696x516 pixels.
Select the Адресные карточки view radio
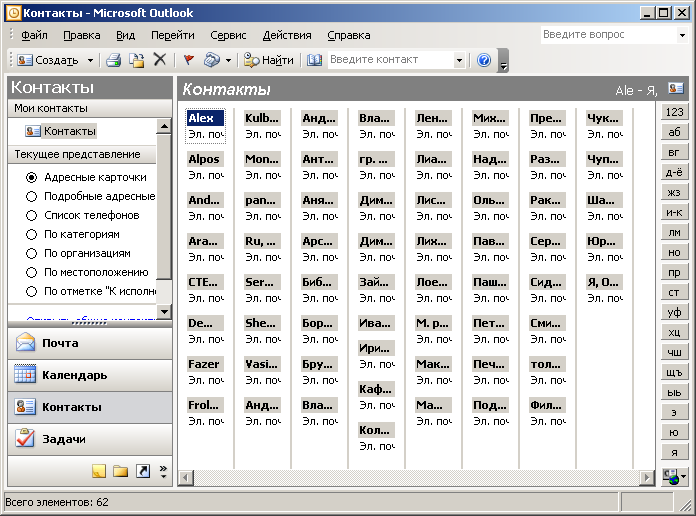point(32,177)
